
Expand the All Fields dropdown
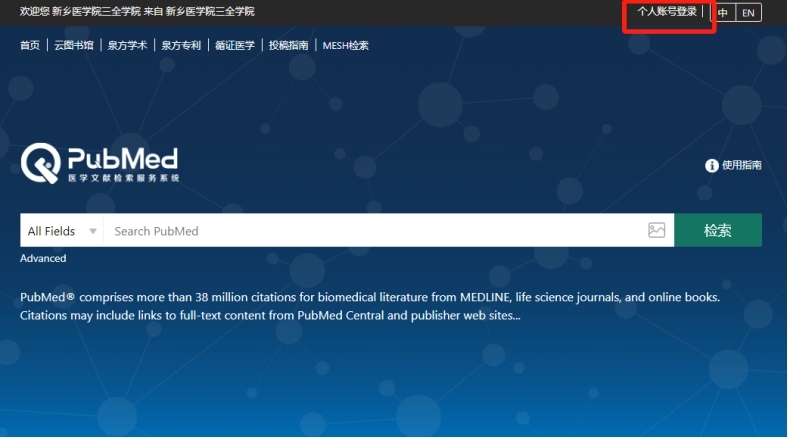click(62, 231)
